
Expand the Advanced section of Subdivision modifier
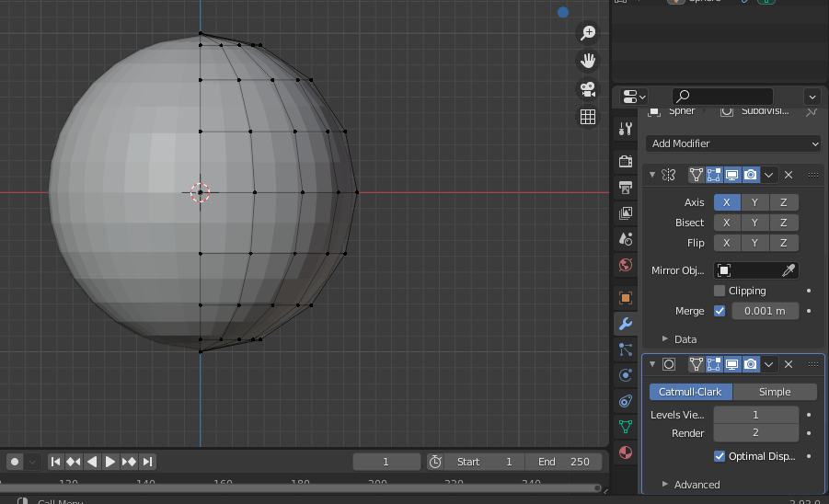tap(690, 485)
